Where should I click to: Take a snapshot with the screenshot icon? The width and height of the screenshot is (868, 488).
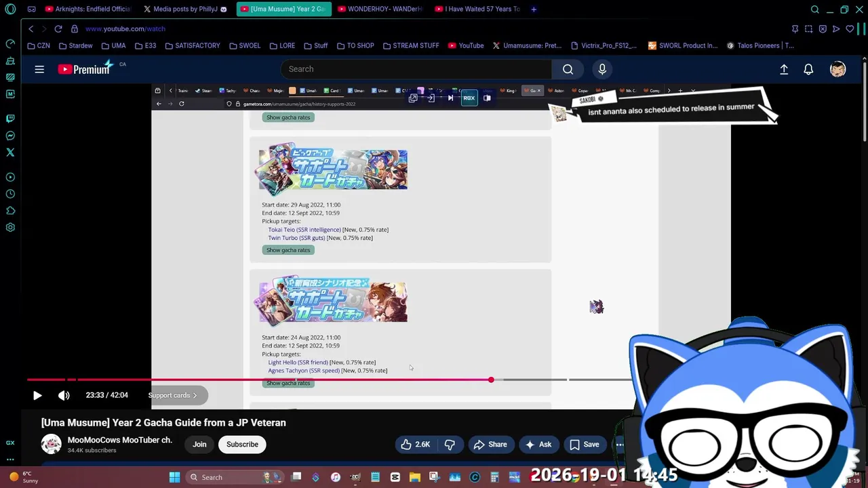pyautogui.click(x=808, y=28)
